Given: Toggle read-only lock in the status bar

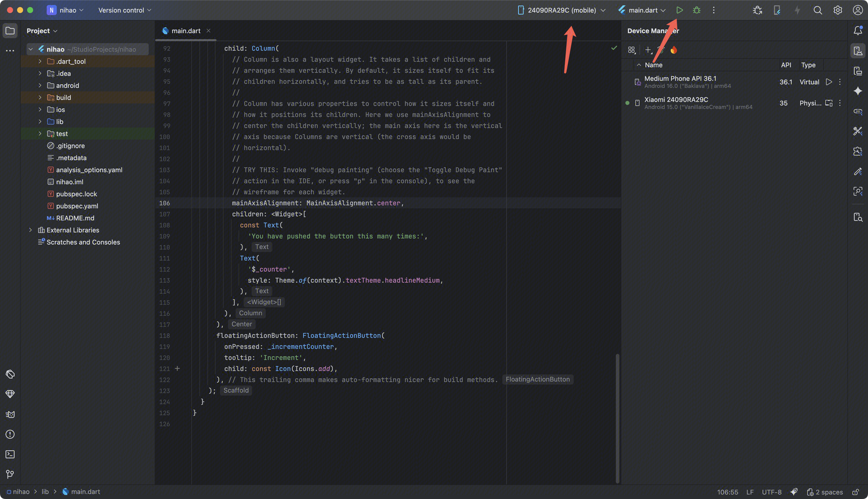Looking at the screenshot, I should pyautogui.click(x=855, y=492).
